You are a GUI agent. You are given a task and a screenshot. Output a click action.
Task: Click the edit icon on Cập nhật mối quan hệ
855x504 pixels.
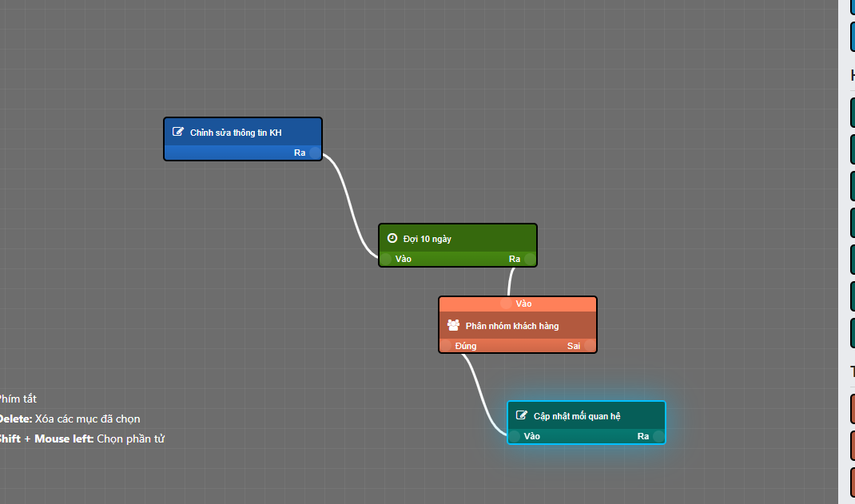(522, 415)
